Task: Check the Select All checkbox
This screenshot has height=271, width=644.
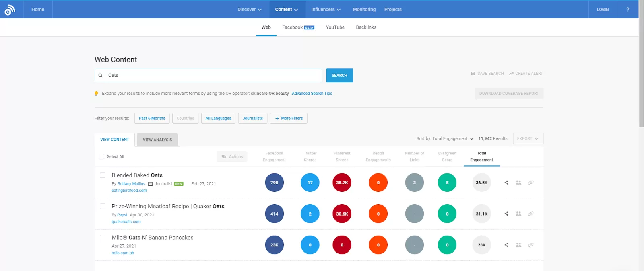Action: pos(101,157)
